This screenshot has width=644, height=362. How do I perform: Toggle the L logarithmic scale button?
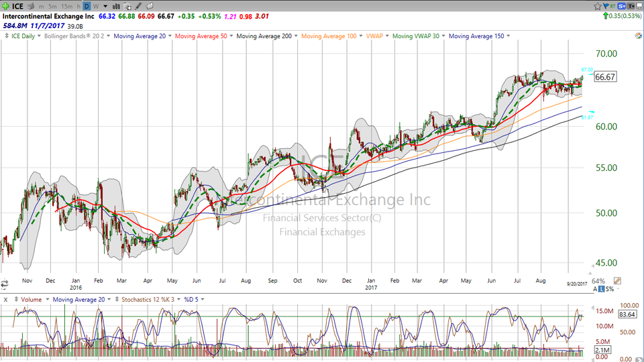click(x=601, y=289)
